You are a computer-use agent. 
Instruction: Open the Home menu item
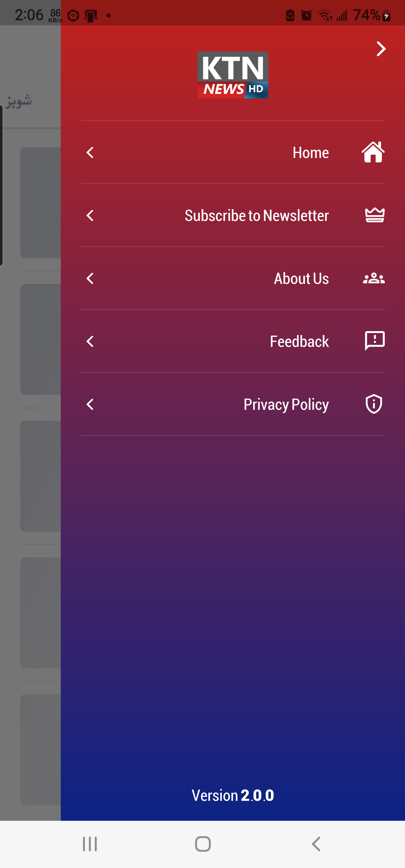(x=310, y=153)
